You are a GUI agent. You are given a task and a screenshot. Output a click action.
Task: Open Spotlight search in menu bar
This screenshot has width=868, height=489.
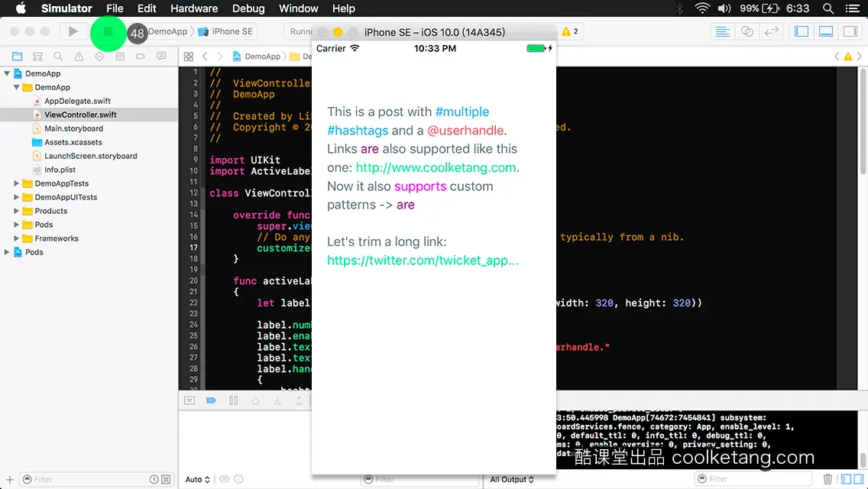828,8
